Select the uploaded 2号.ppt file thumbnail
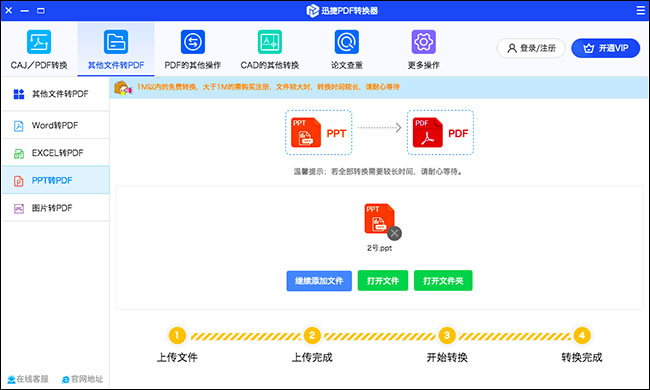The height and width of the screenshot is (390, 650). 379,218
